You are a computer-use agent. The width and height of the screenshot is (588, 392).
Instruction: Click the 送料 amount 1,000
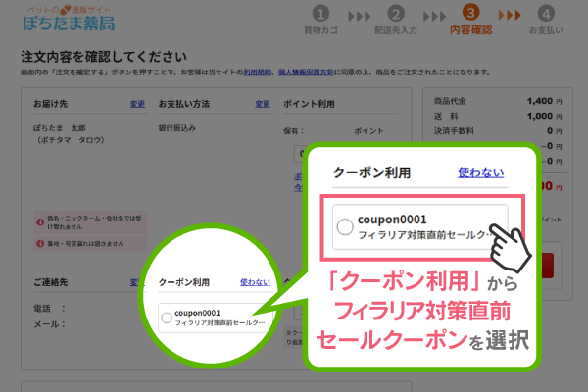pos(540,116)
